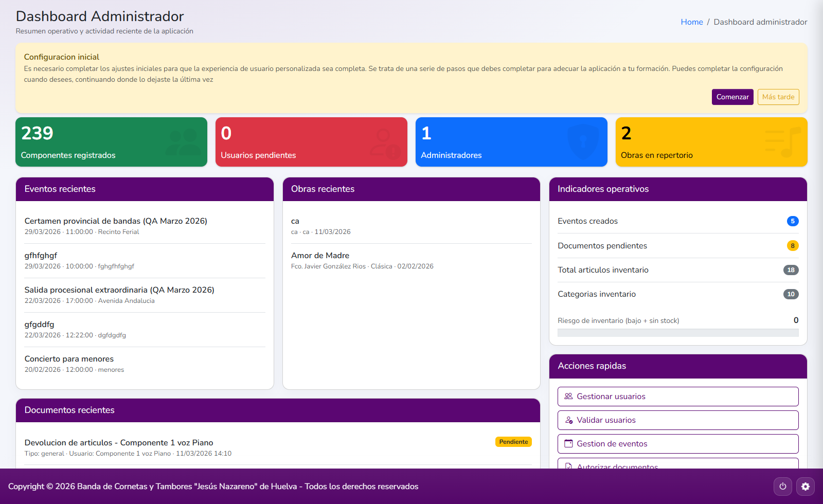Open settings via the gear icon in footer

806,486
